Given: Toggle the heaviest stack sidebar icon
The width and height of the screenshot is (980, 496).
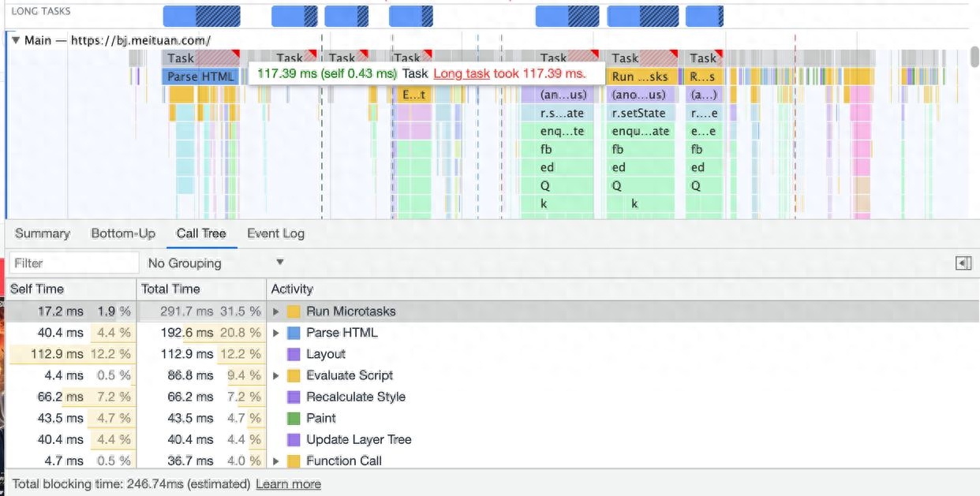Looking at the screenshot, I should point(963,263).
